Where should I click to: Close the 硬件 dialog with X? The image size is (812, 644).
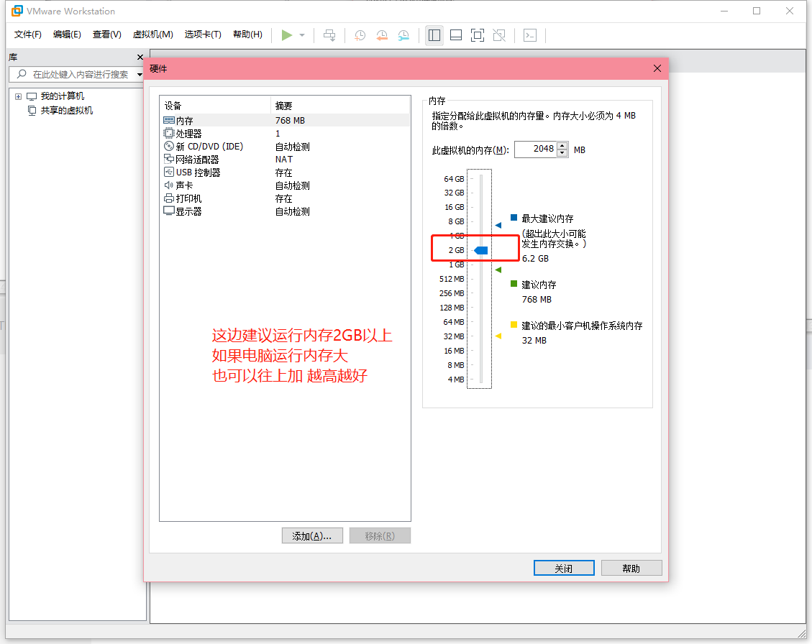(657, 68)
